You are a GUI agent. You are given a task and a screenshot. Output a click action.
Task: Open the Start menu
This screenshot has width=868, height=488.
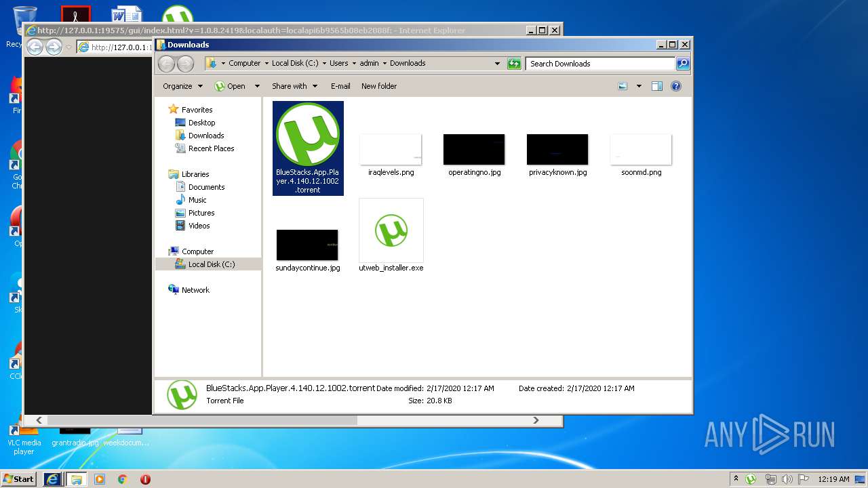click(19, 479)
